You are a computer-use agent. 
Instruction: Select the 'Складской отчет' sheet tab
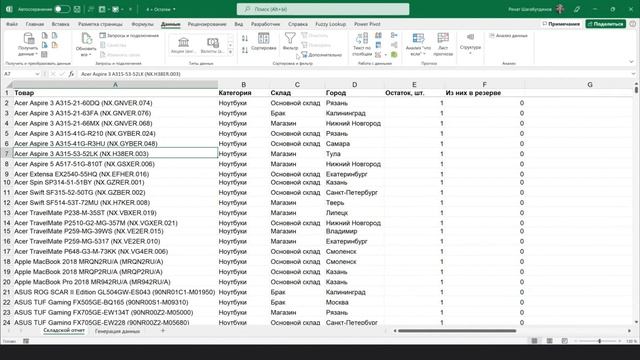point(64,331)
